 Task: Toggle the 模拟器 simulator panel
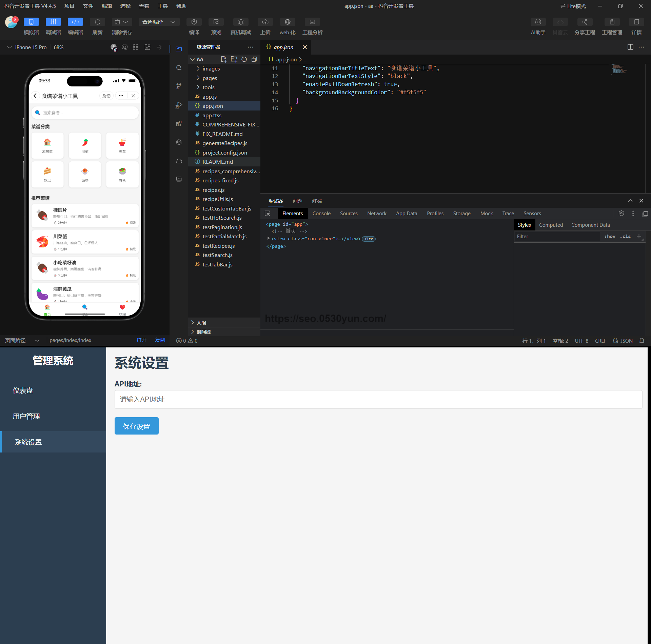(x=31, y=22)
